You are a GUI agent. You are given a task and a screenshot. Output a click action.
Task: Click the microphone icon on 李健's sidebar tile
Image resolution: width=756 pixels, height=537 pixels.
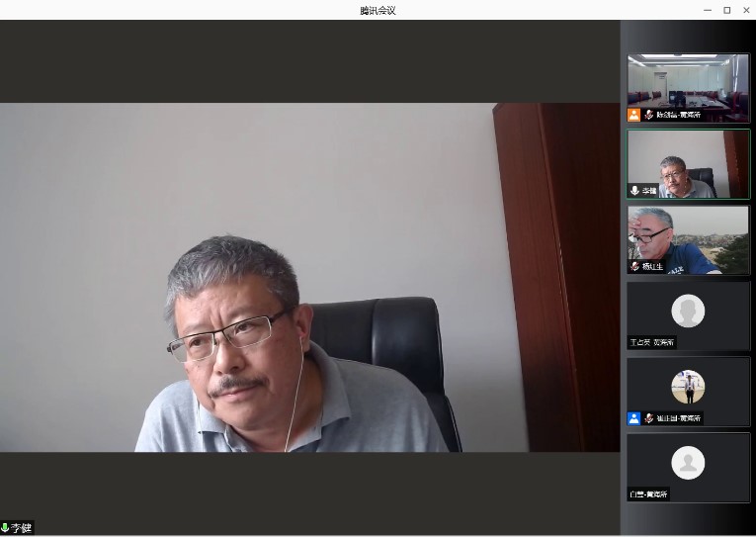(634, 191)
